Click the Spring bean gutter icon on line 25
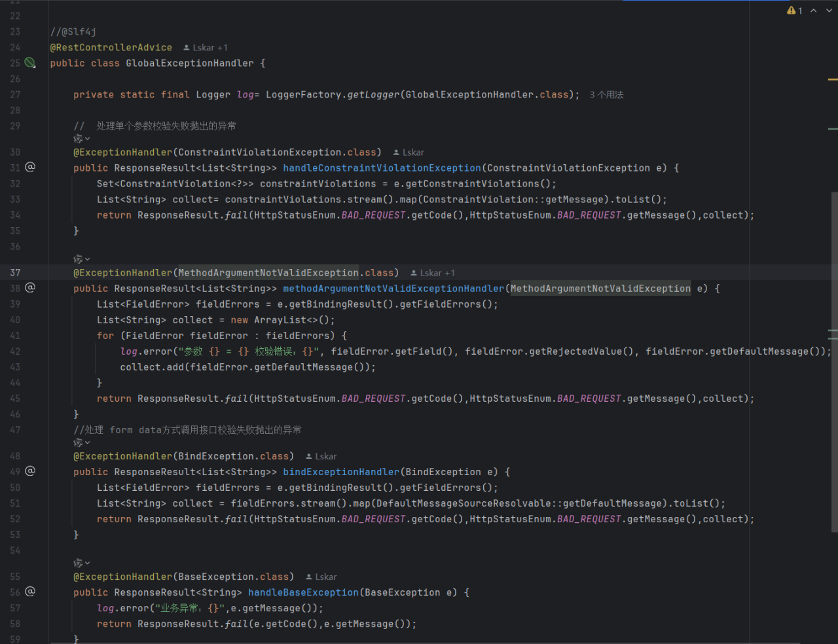 (30, 63)
